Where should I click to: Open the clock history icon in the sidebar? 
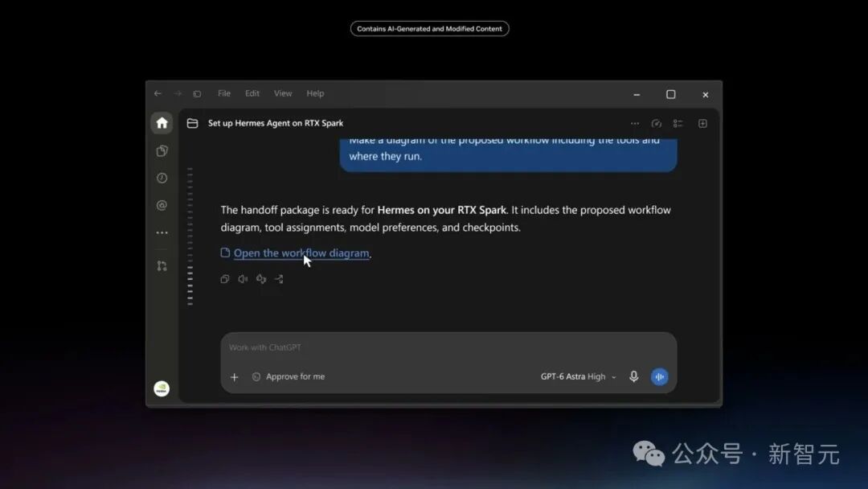click(x=162, y=178)
